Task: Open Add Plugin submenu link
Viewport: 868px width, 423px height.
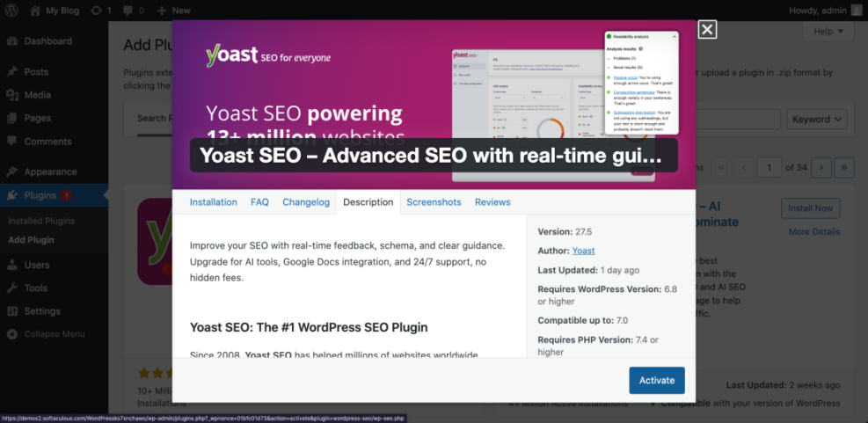Action: [x=31, y=240]
